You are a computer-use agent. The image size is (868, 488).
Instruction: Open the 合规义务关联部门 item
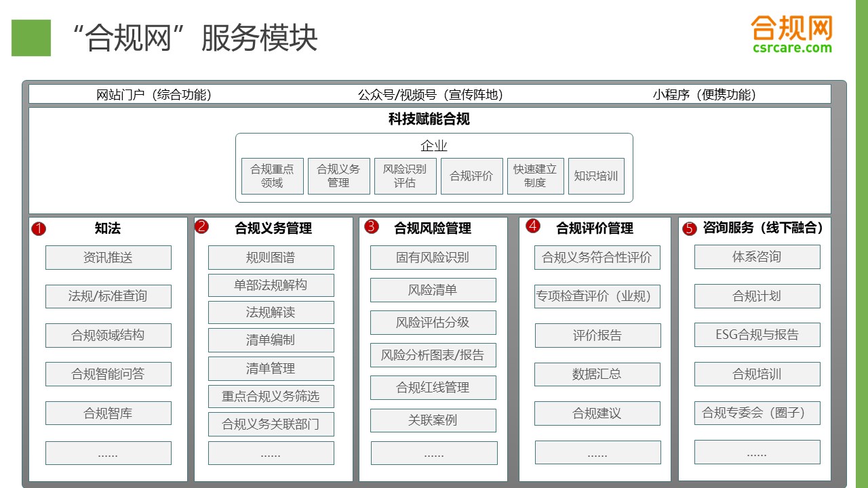click(x=271, y=425)
